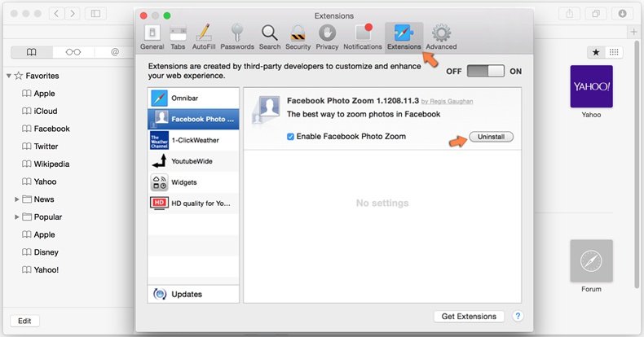
Task: Show Top Sites grid view
Action: click(614, 52)
